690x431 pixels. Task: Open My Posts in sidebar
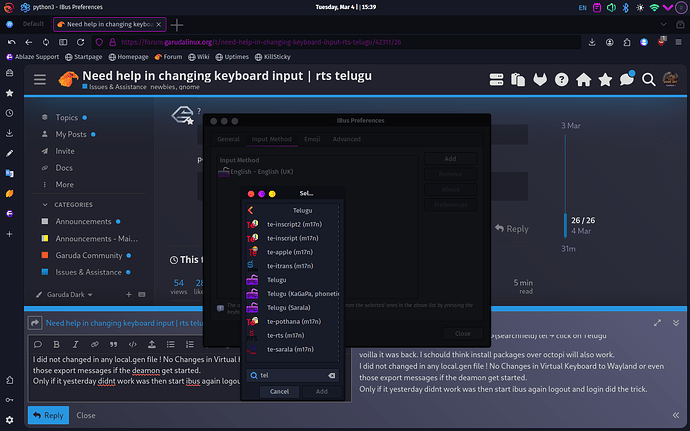[x=70, y=134]
